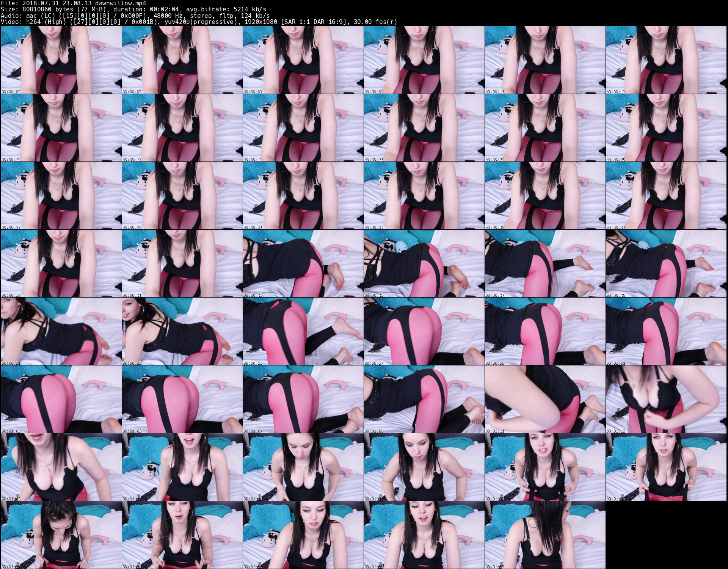Select the 00:01:13 thumbnail
Viewport: 728px width, 569px height.
(666, 399)
